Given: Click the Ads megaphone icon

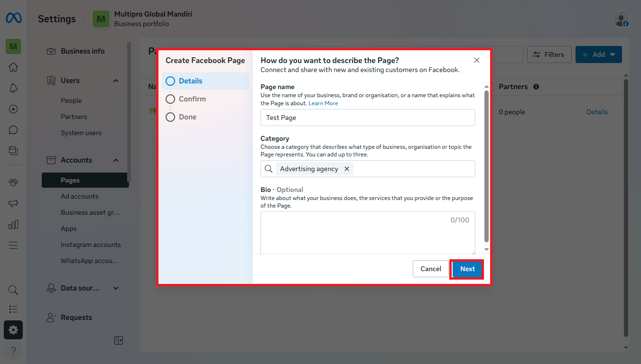Looking at the screenshot, I should (x=13, y=203).
